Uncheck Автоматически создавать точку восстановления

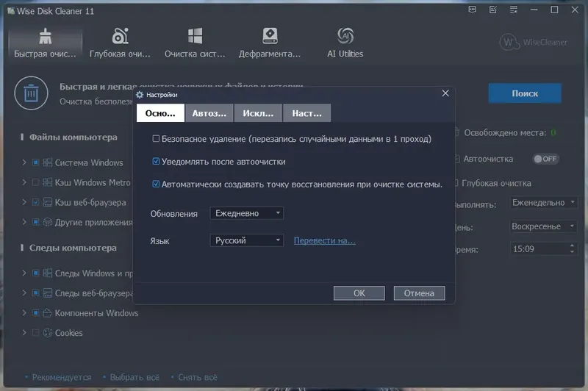(156, 184)
